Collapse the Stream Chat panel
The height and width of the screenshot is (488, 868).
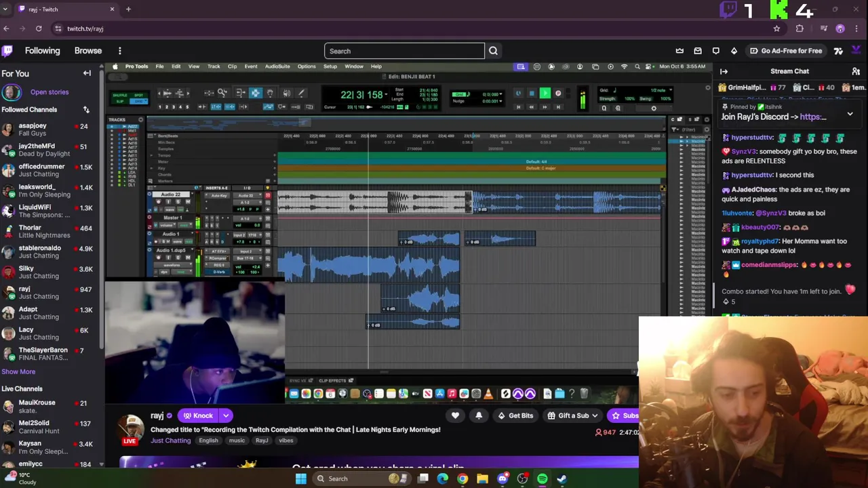click(x=724, y=71)
